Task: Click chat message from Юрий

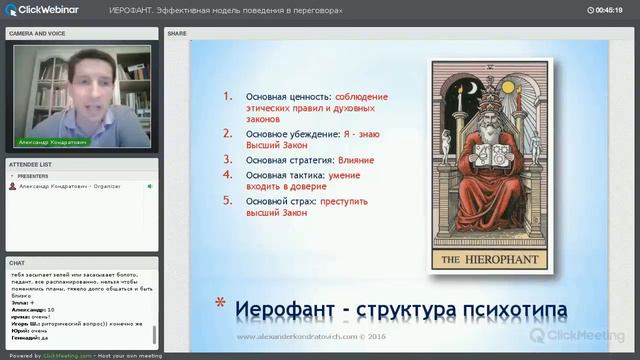Action: [29, 331]
